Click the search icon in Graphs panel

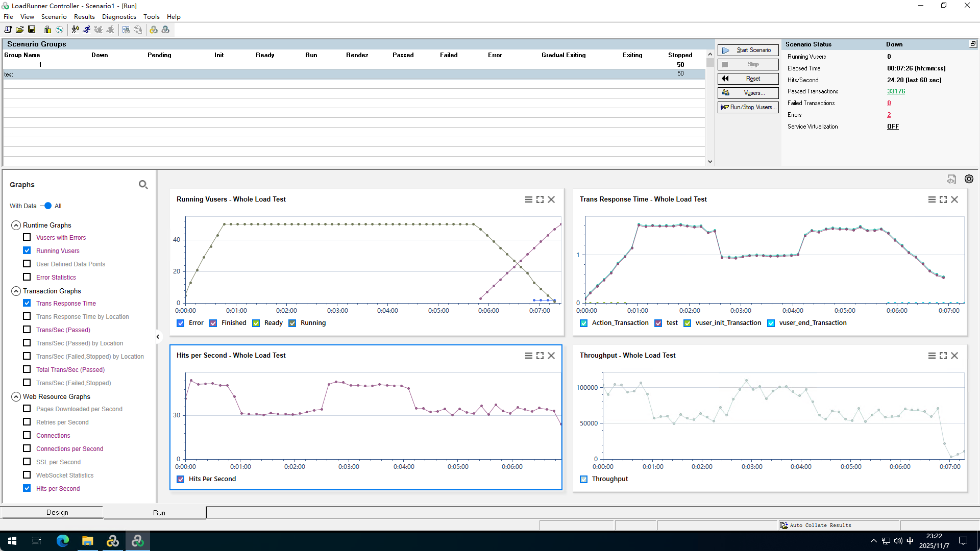click(x=143, y=185)
